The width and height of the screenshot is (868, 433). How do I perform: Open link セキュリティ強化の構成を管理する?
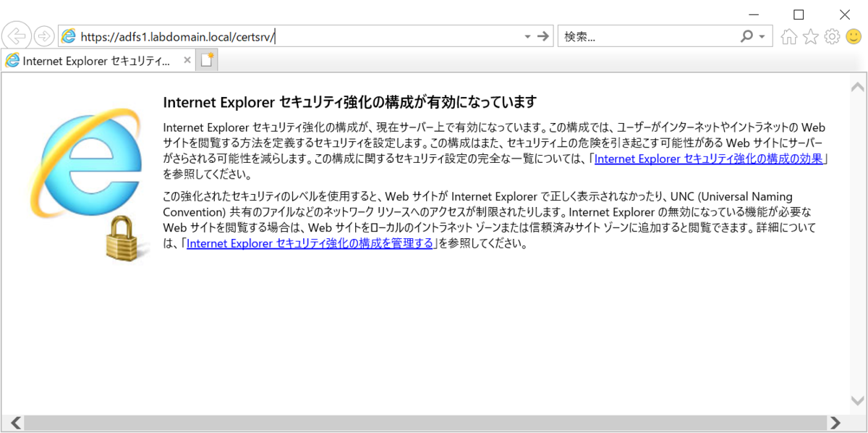[x=310, y=243]
